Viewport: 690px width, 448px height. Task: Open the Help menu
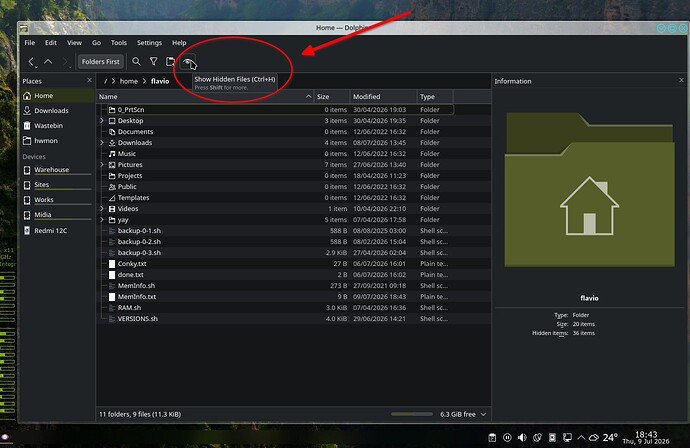(x=179, y=43)
